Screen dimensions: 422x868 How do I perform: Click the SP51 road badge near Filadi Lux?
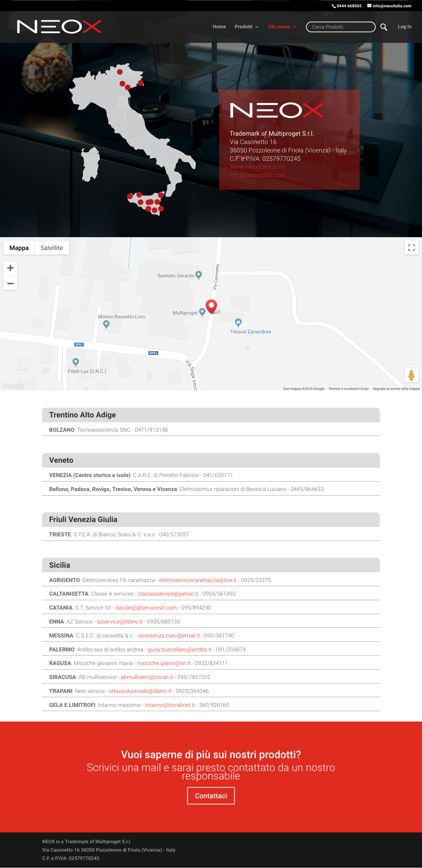[79, 345]
